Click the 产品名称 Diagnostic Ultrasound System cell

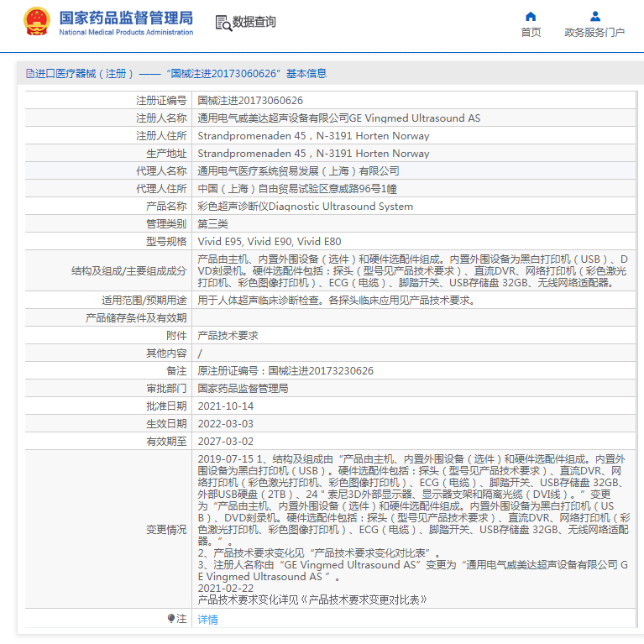pos(305,207)
